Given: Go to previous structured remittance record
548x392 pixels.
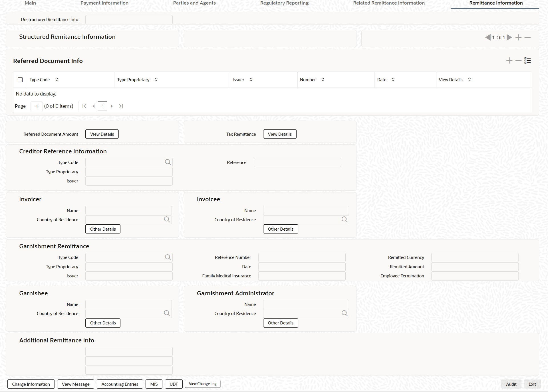Looking at the screenshot, I should pos(487,37).
